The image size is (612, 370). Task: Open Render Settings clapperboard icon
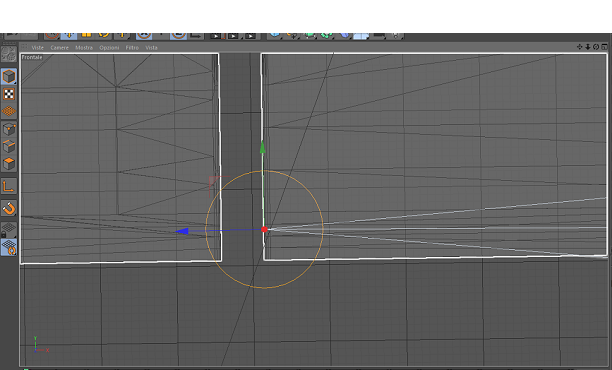(x=251, y=36)
